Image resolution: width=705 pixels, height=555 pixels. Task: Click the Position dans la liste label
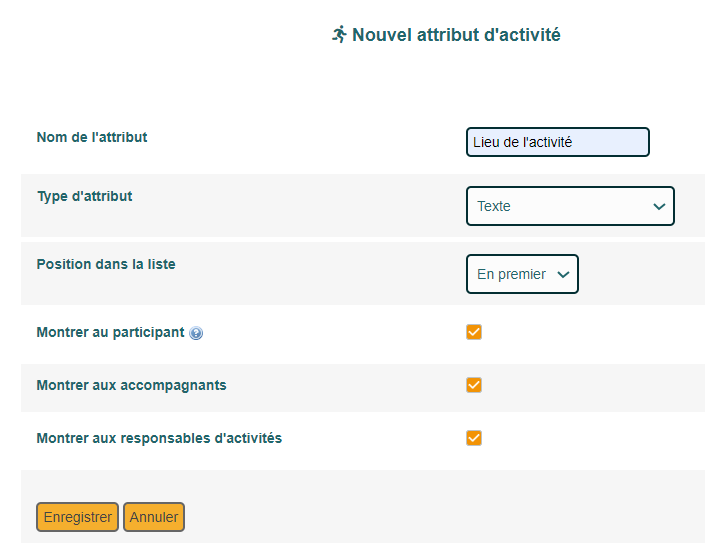(x=106, y=264)
